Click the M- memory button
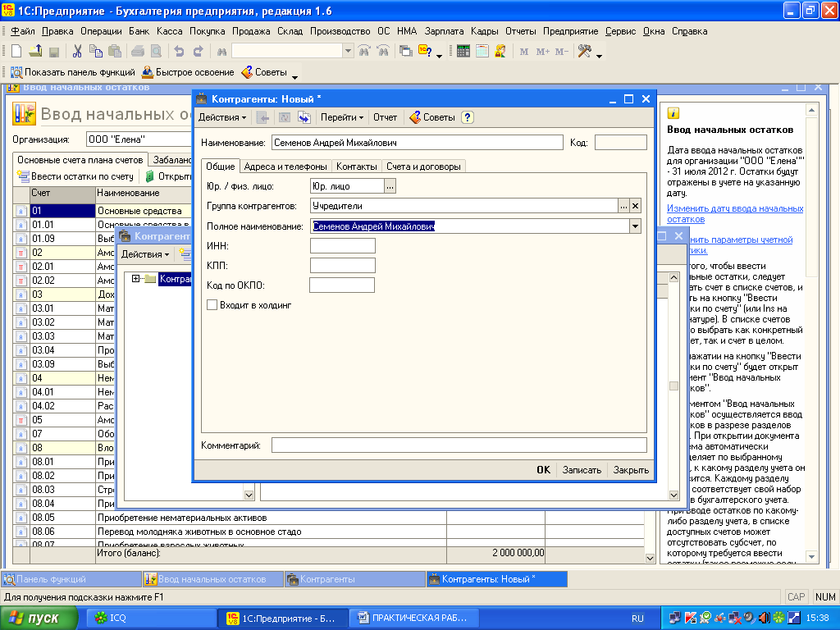 [x=561, y=52]
